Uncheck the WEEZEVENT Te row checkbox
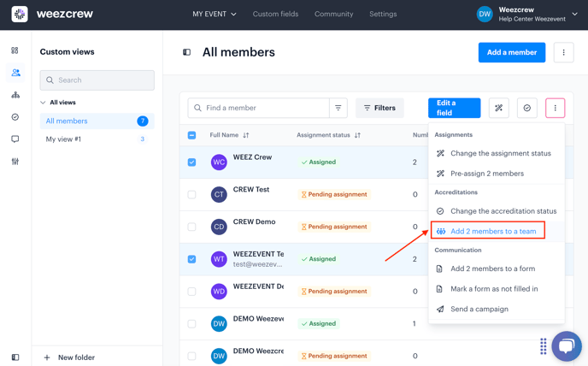Viewport: 588px width, 366px height. (191, 259)
